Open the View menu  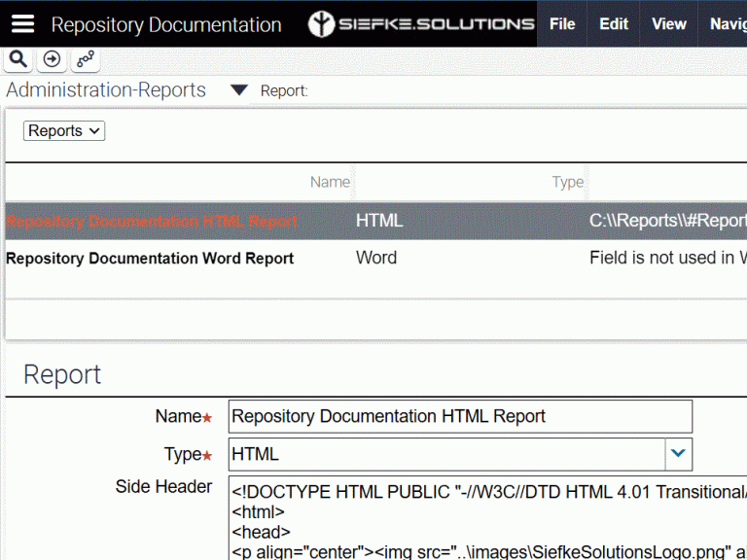[669, 23]
